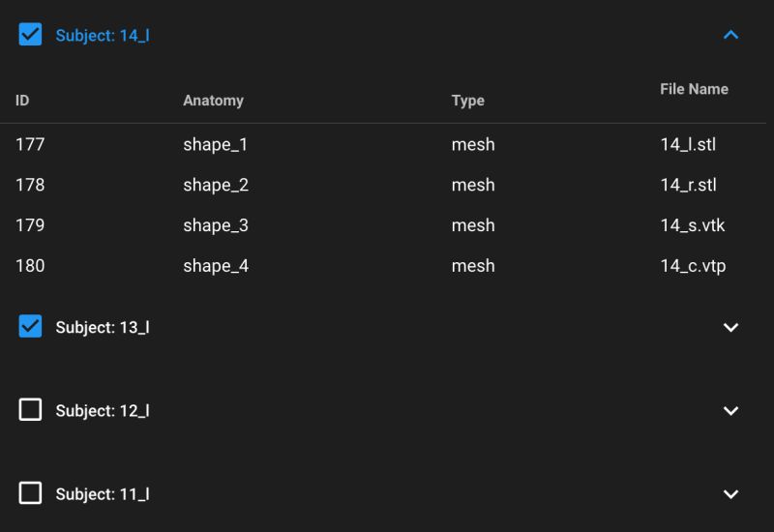Tick the Subject 11_l checkbox

tap(31, 493)
